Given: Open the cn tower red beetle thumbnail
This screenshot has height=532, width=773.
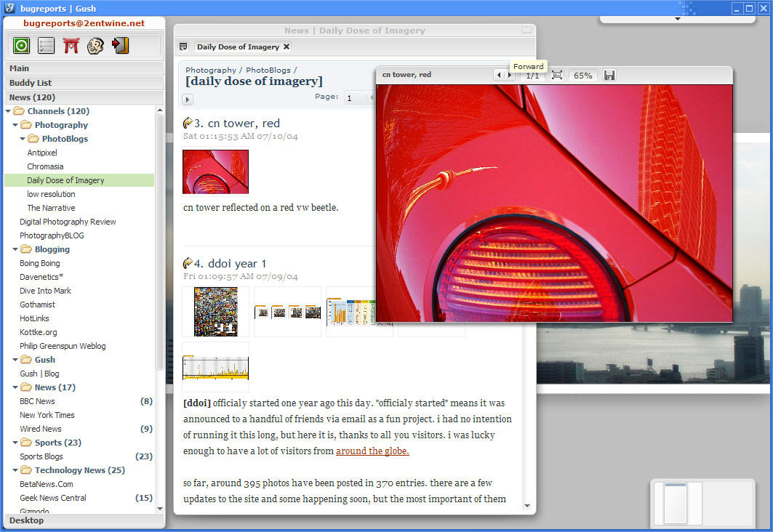Looking at the screenshot, I should click(x=215, y=172).
